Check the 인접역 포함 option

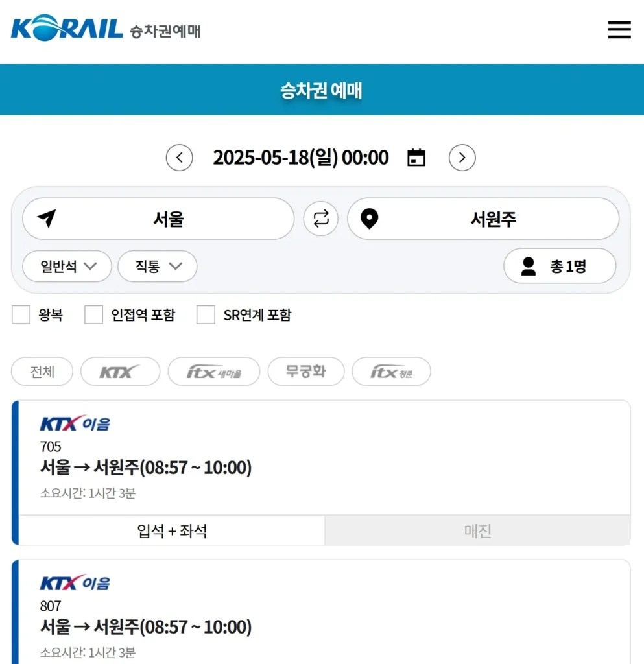click(93, 314)
